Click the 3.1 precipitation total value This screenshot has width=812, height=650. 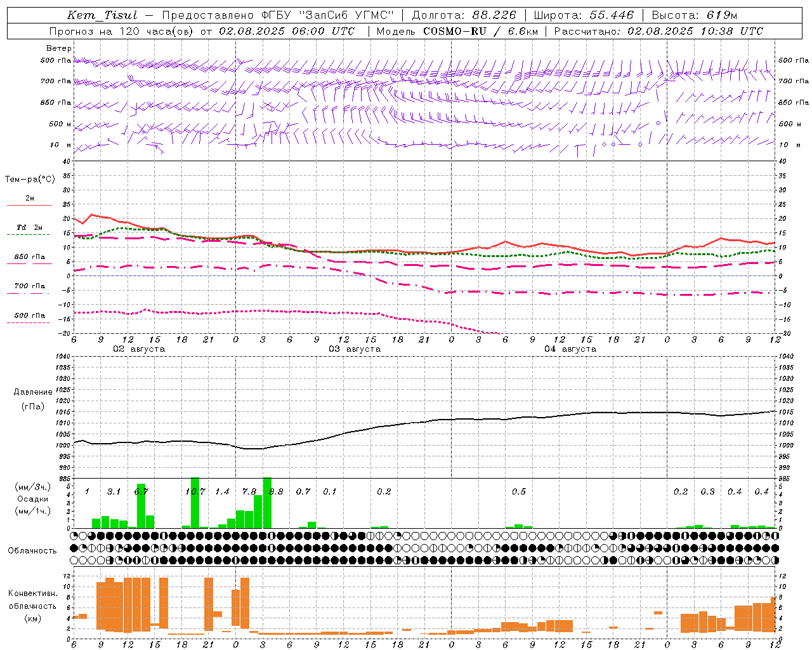(x=114, y=492)
